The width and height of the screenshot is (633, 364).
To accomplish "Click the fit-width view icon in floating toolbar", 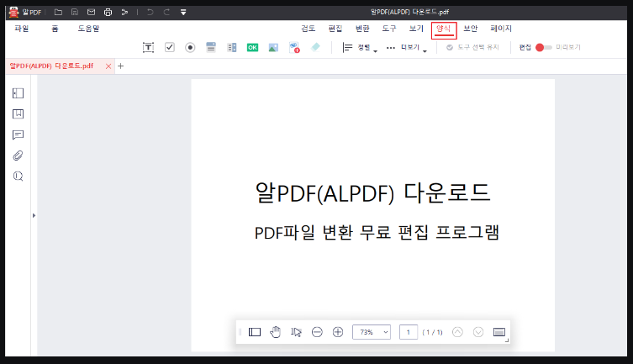I will point(499,332).
